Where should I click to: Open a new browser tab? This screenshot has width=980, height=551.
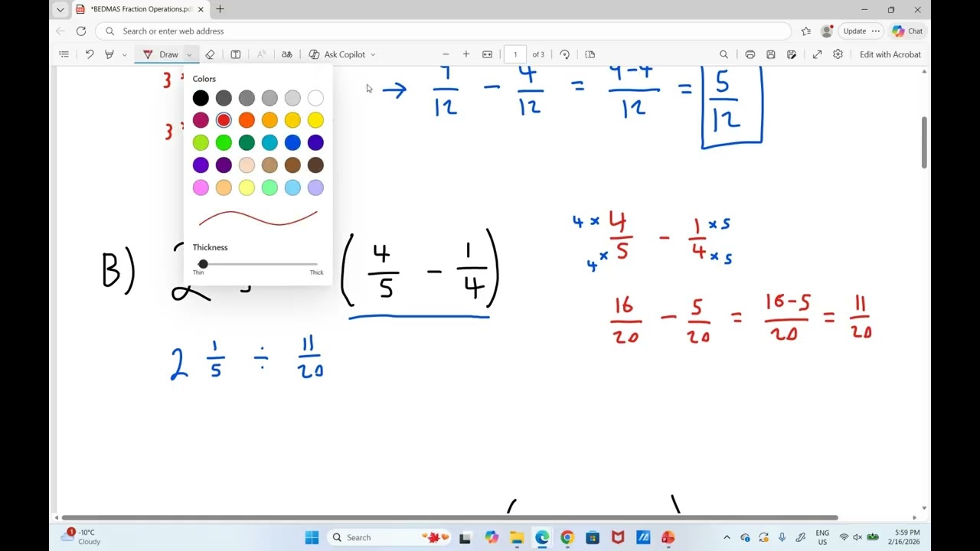[x=220, y=9]
